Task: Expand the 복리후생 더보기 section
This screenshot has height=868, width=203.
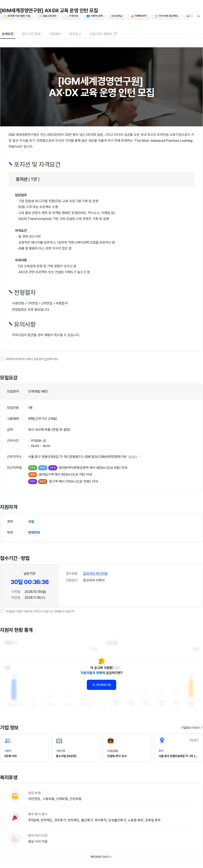Action: 101,857
